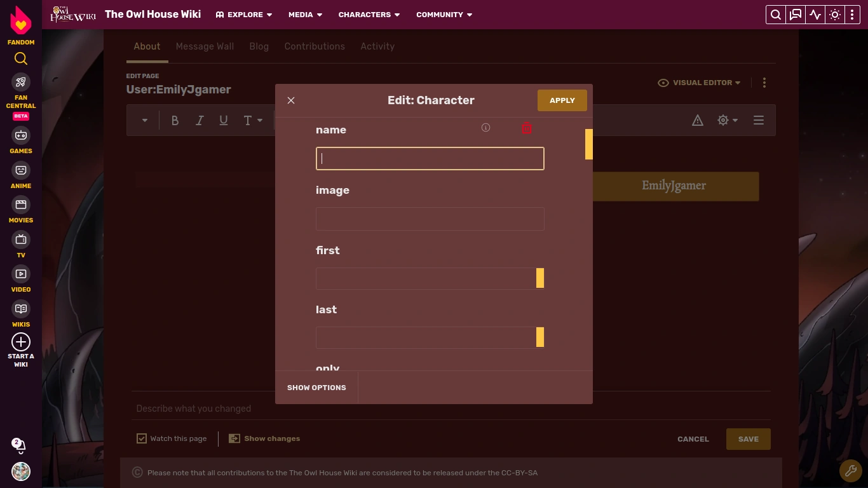Click the wrench customization icon at bottom right
868x488 pixels.
[x=851, y=471]
